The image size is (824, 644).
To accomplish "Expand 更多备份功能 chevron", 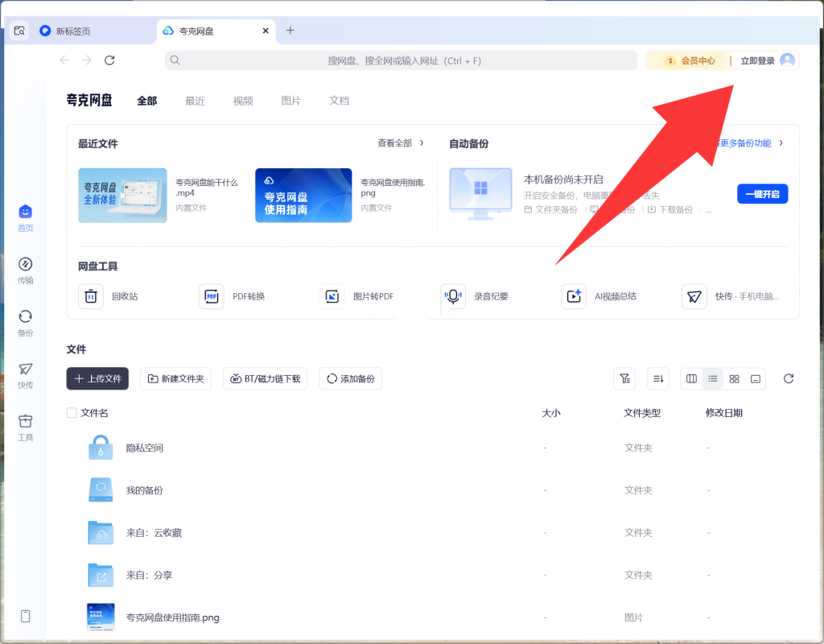I will [781, 143].
